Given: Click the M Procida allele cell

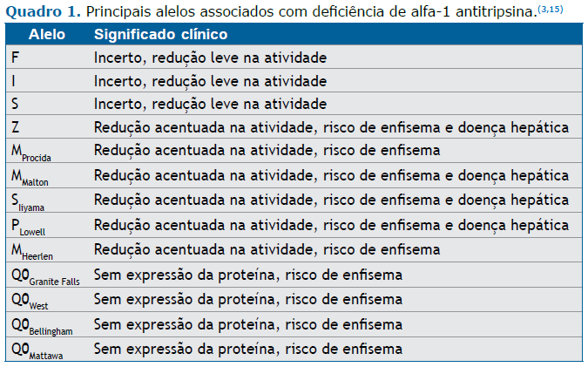Looking at the screenshot, I should [34, 152].
